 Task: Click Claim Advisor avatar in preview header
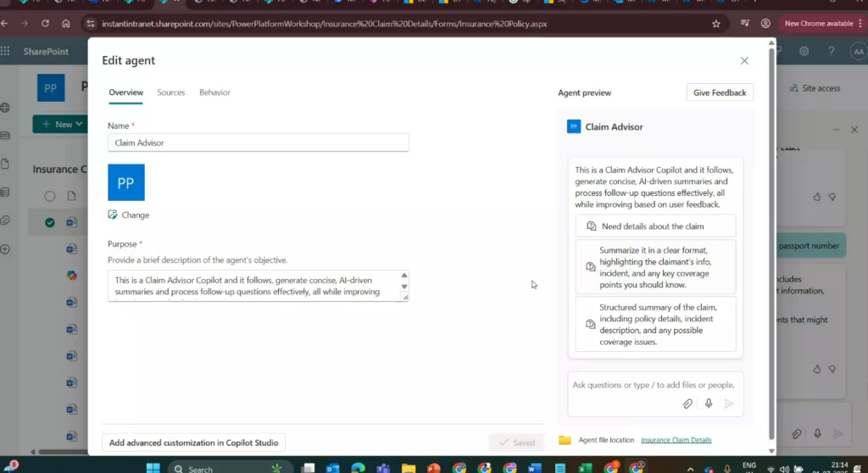[x=574, y=127]
